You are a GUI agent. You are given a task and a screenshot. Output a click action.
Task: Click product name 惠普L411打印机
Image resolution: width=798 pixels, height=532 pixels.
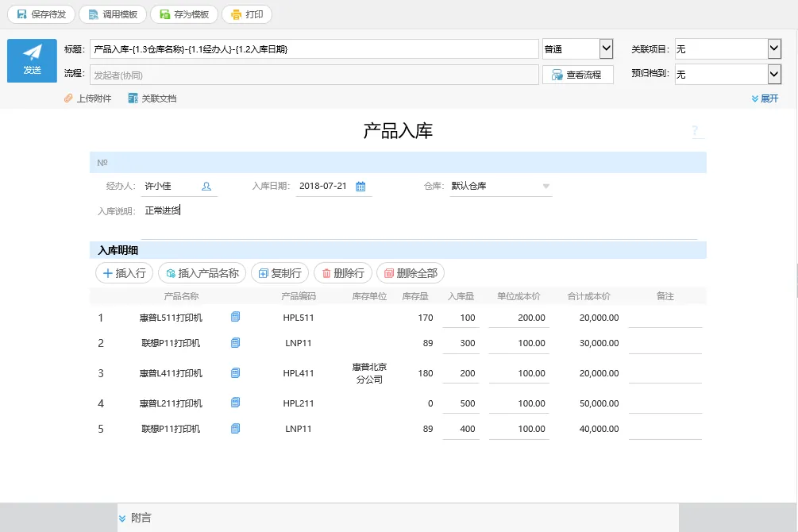tap(171, 373)
